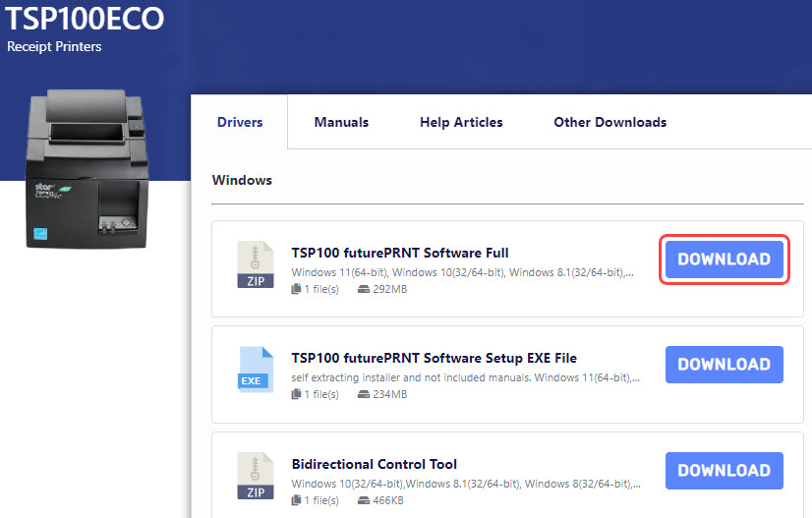Click the ZIP icon for Bidirectional Control Tool
The image size is (812, 518).
point(255,477)
